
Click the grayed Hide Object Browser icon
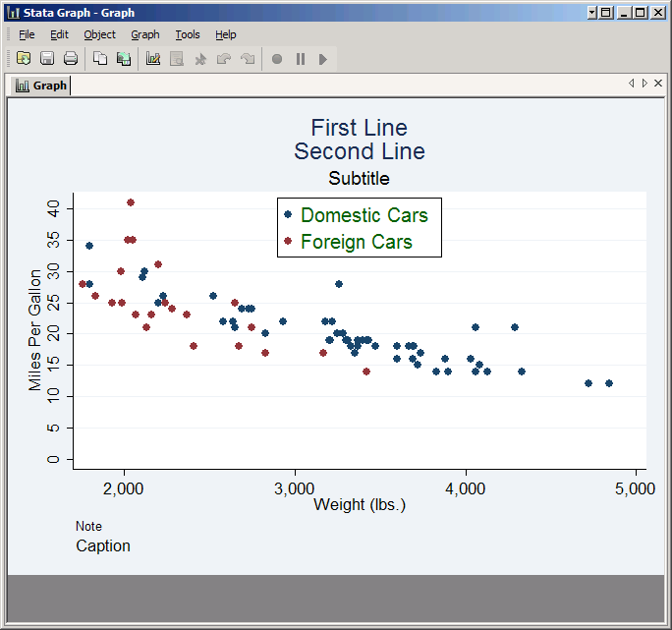[177, 58]
